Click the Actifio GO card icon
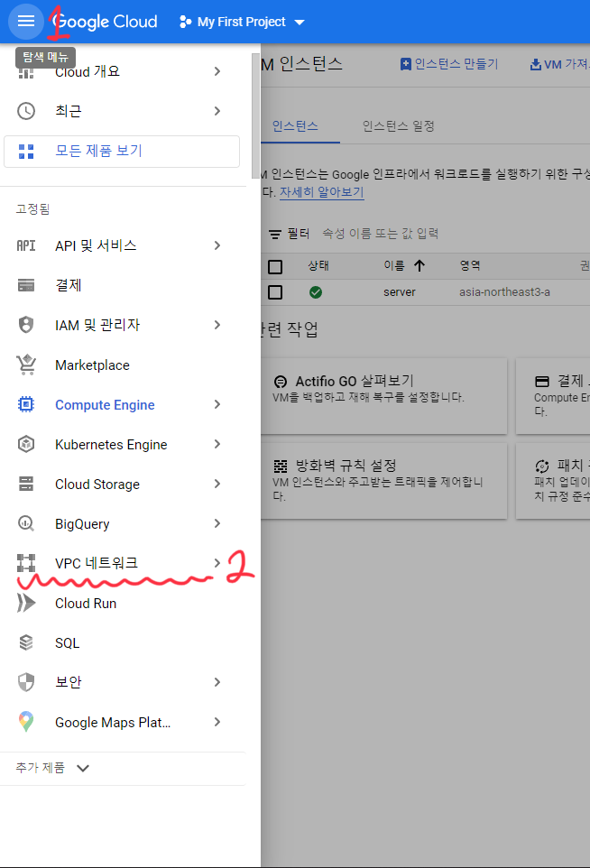590x868 pixels. (281, 382)
